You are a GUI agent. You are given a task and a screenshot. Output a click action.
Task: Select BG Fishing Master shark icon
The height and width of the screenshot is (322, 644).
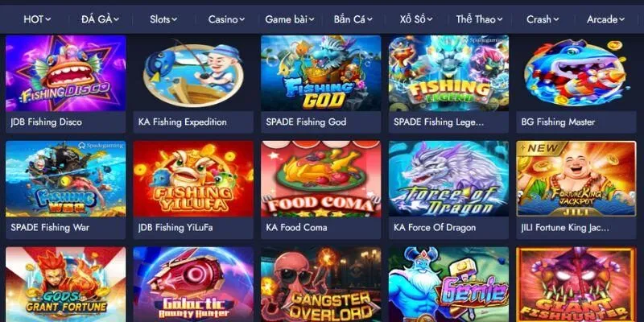coord(576,73)
